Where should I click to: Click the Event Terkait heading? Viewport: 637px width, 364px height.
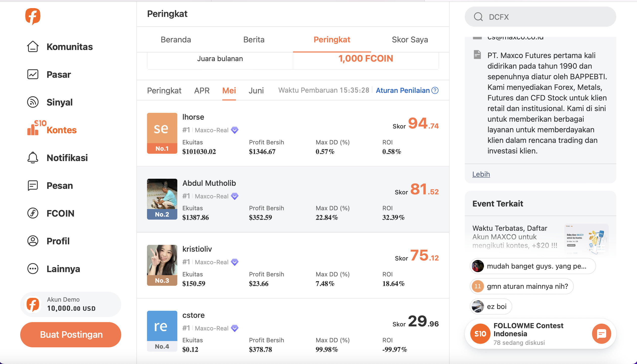498,203
